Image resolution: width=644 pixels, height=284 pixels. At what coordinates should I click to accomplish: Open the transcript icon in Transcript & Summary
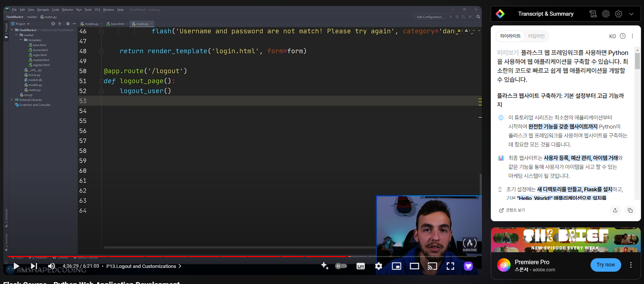[x=593, y=14]
